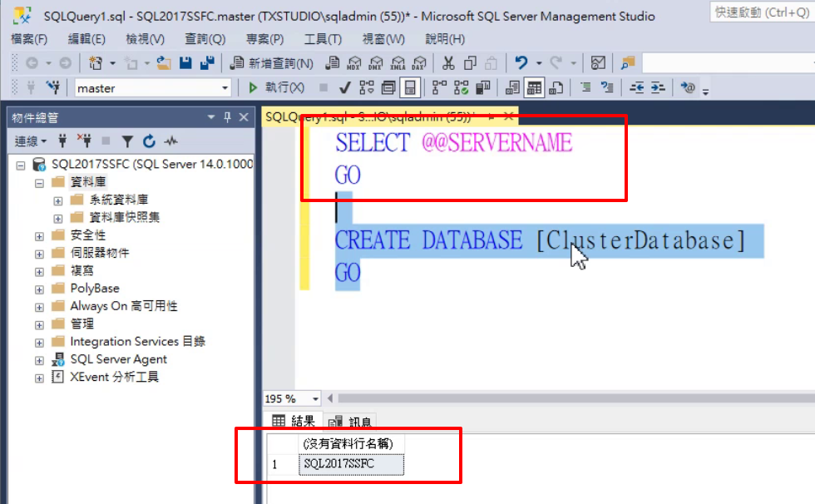Click Object Explorer activity monitor pulse icon

point(171,141)
